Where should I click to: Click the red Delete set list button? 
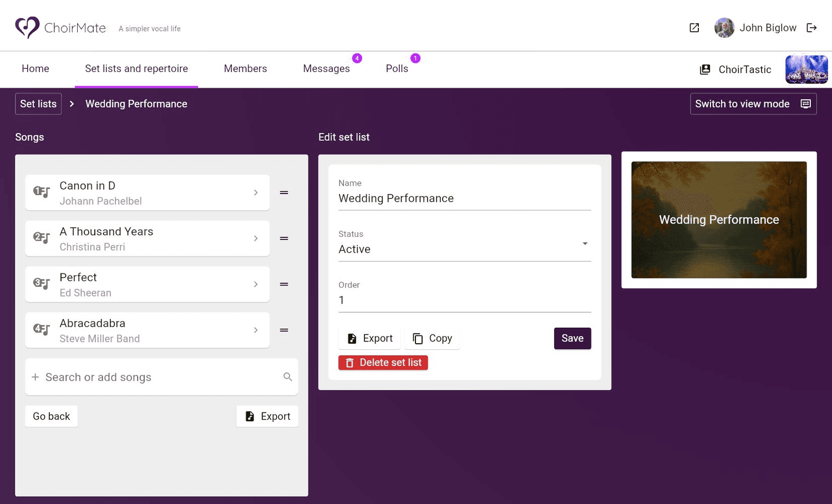coord(383,363)
